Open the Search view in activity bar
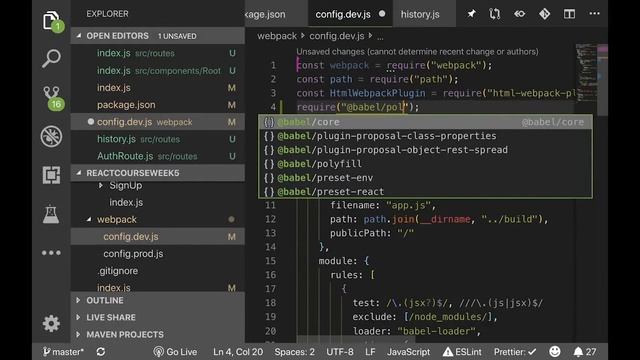The width and height of the screenshot is (640, 360). (51, 59)
